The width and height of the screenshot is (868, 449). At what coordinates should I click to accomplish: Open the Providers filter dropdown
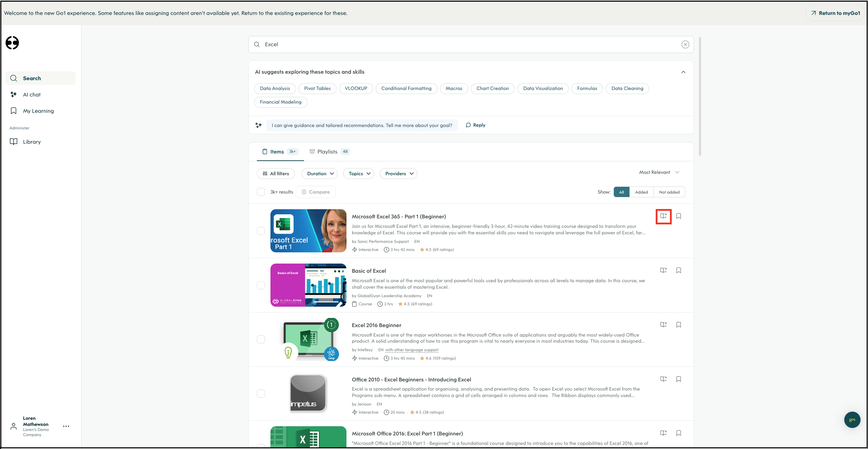[x=398, y=174]
